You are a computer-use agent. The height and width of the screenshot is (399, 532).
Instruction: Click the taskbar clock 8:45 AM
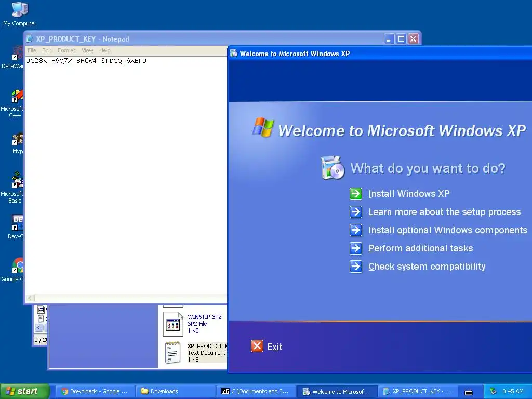click(513, 391)
